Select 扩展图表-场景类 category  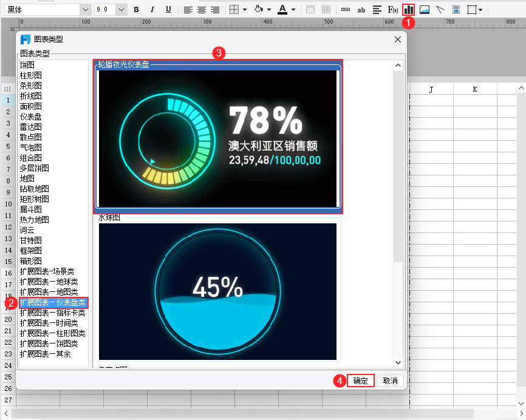(x=47, y=271)
